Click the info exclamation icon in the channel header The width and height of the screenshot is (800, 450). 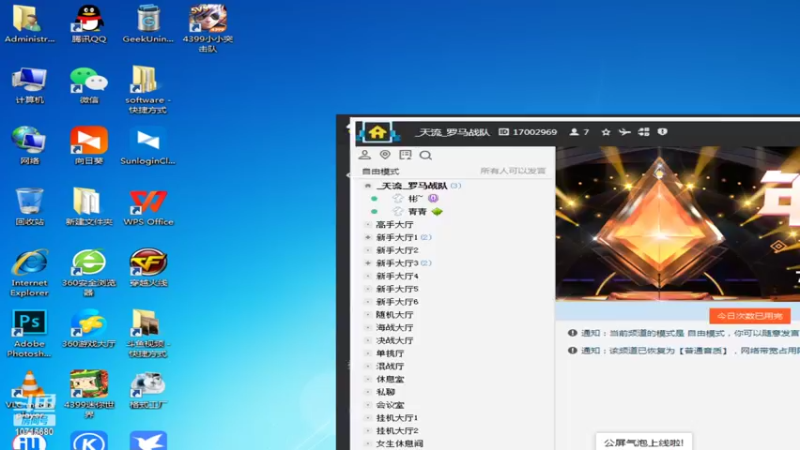pyautogui.click(x=662, y=132)
